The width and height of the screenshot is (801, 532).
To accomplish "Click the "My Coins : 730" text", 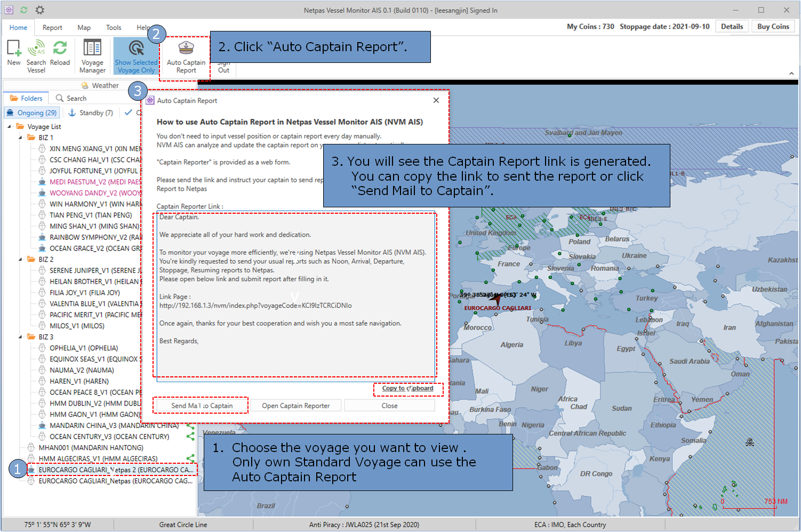I will [x=590, y=27].
